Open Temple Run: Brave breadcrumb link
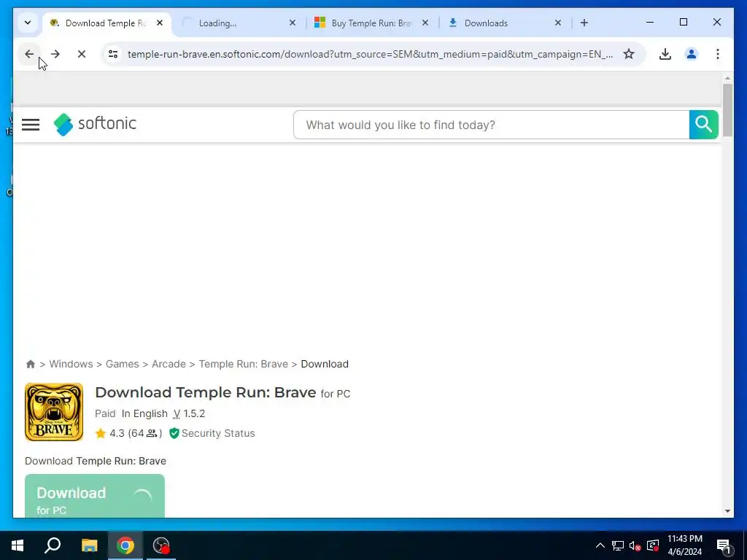 [244, 365]
